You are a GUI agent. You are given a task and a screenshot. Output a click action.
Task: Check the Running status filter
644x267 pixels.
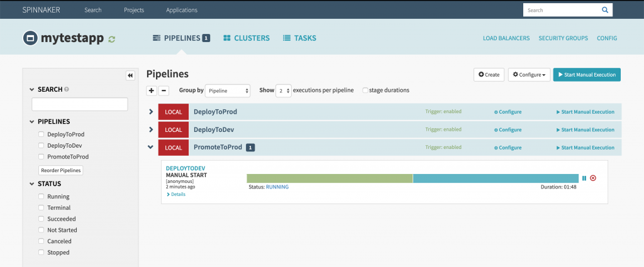42,197
